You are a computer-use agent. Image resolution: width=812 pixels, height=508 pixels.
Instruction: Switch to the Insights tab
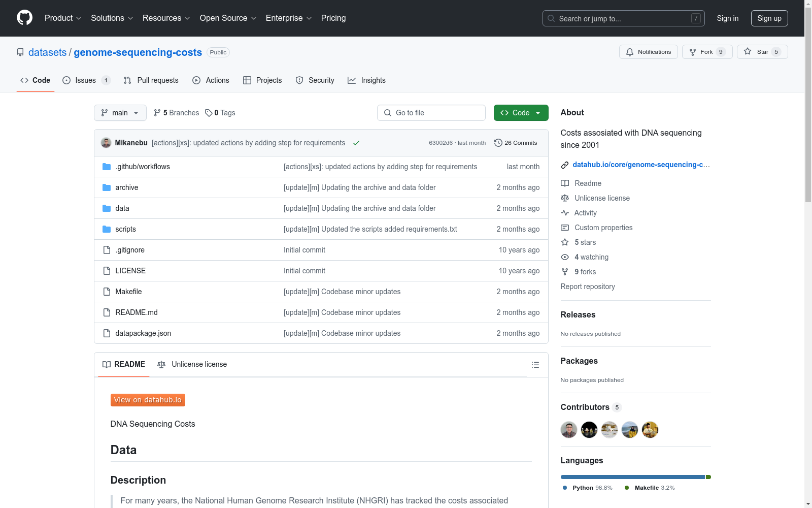point(366,80)
